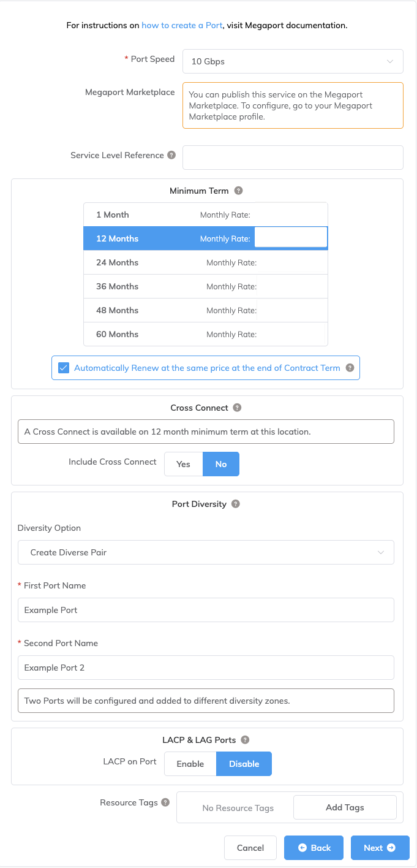Select the 24 Months term row
Viewport: 417px width, 868px height.
pos(205,262)
